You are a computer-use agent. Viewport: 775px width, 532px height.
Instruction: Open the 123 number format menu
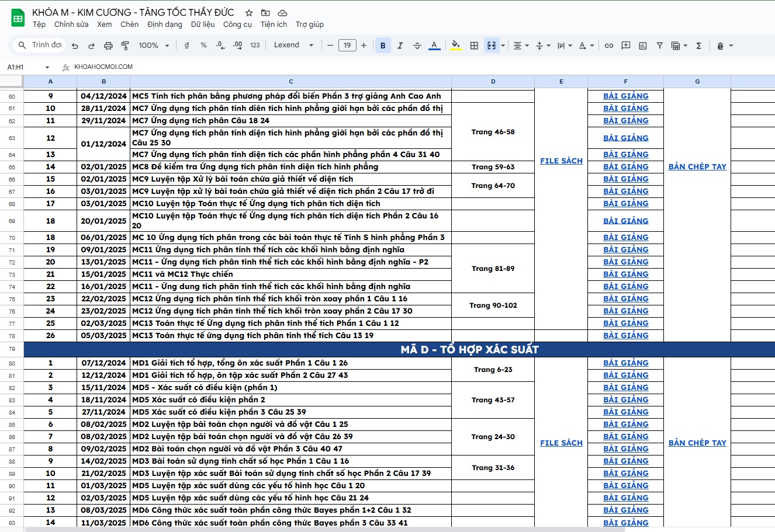pyautogui.click(x=255, y=46)
